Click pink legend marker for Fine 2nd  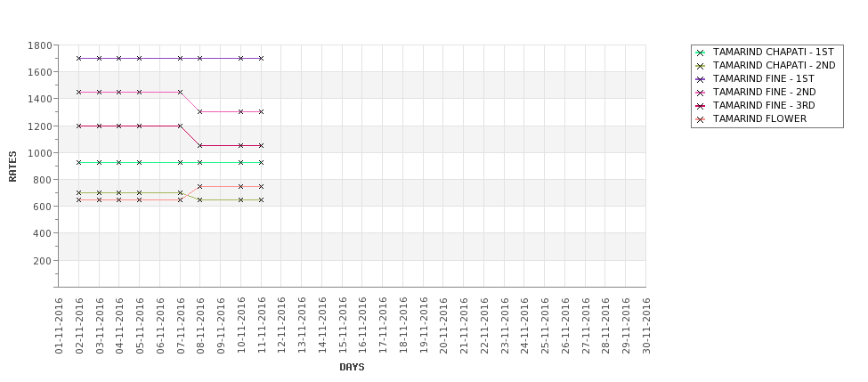pos(701,93)
